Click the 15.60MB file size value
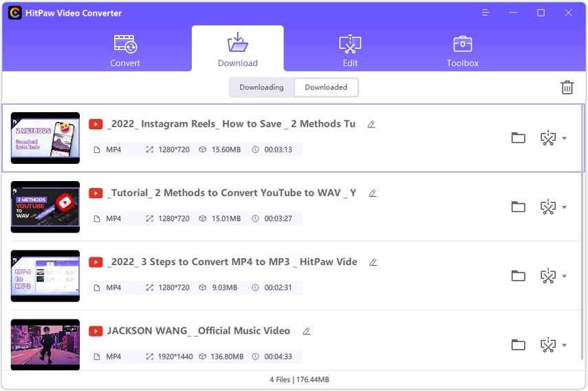 click(x=226, y=149)
